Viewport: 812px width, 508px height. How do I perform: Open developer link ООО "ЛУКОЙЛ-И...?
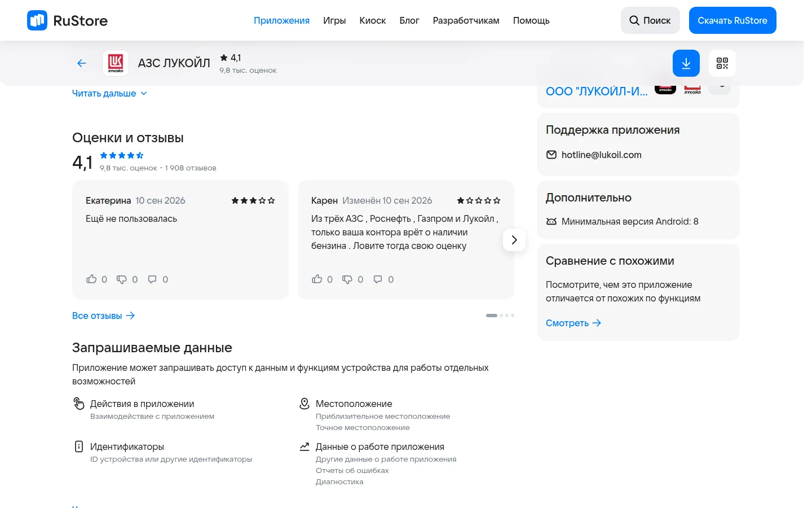point(597,91)
